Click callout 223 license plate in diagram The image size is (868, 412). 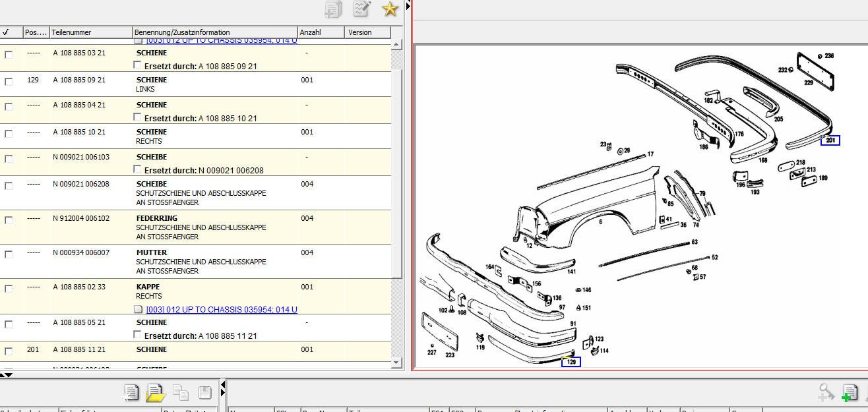pos(450,355)
